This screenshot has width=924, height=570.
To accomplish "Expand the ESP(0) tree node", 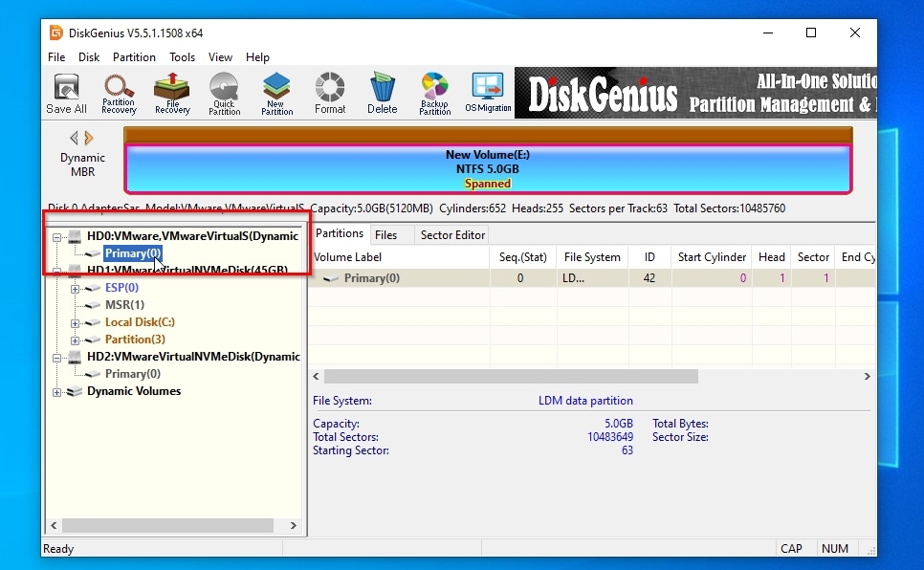I will pyautogui.click(x=76, y=288).
